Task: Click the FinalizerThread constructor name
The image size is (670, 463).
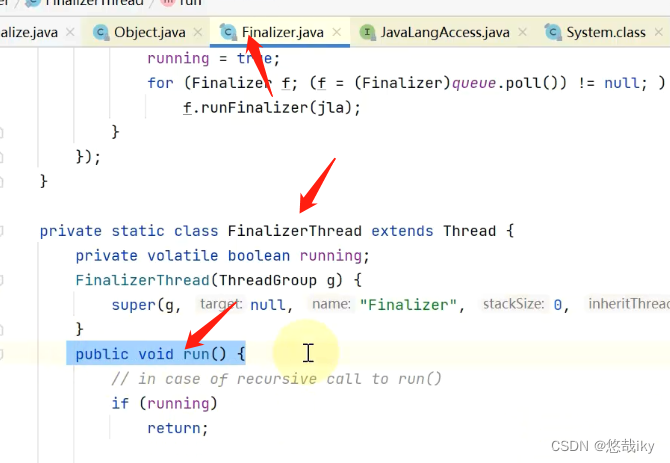Action: coord(142,281)
